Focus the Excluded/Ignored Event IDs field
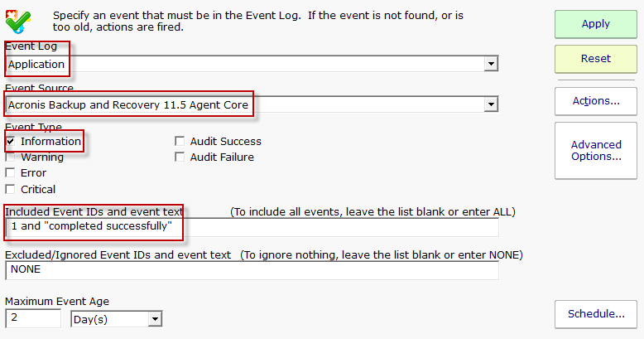 (252, 269)
